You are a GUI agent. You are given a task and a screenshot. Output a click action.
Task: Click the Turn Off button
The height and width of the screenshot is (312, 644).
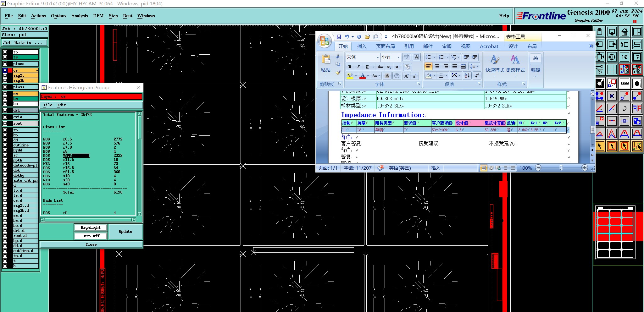[91, 236]
